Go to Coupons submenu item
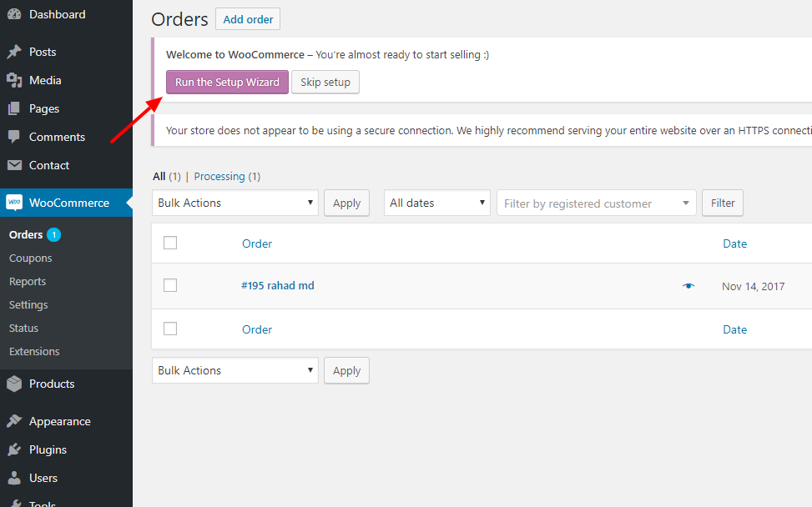The height and width of the screenshot is (507, 812). [x=31, y=258]
